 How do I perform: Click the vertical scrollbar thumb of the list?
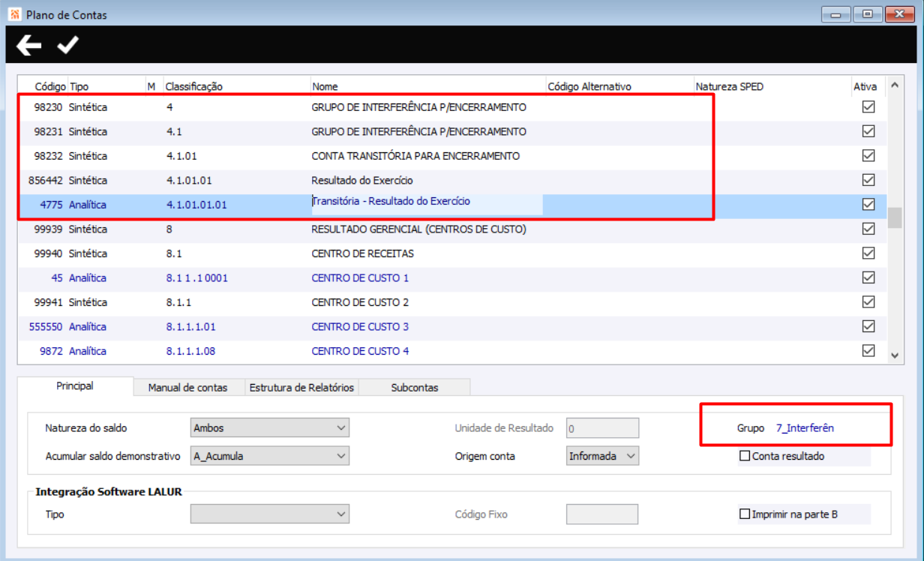[894, 217]
